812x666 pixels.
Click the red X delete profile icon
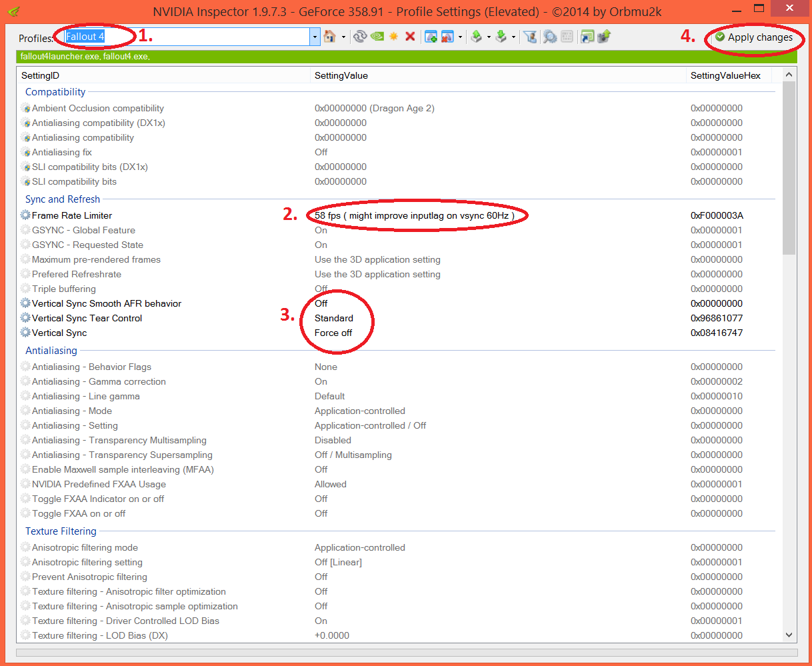tap(410, 37)
